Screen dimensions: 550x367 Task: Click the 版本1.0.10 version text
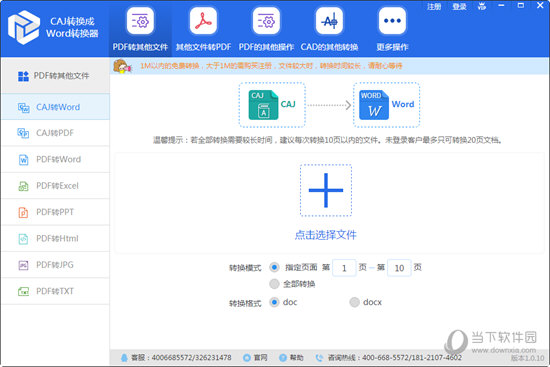(527, 358)
